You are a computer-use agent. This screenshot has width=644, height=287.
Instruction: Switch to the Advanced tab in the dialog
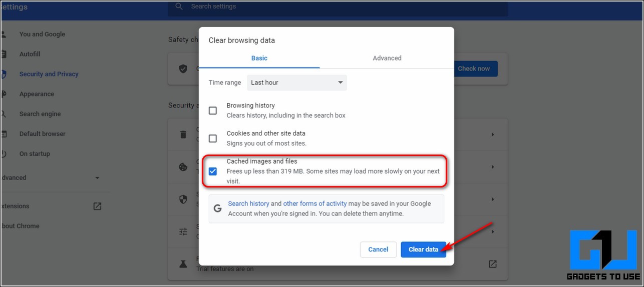(387, 58)
